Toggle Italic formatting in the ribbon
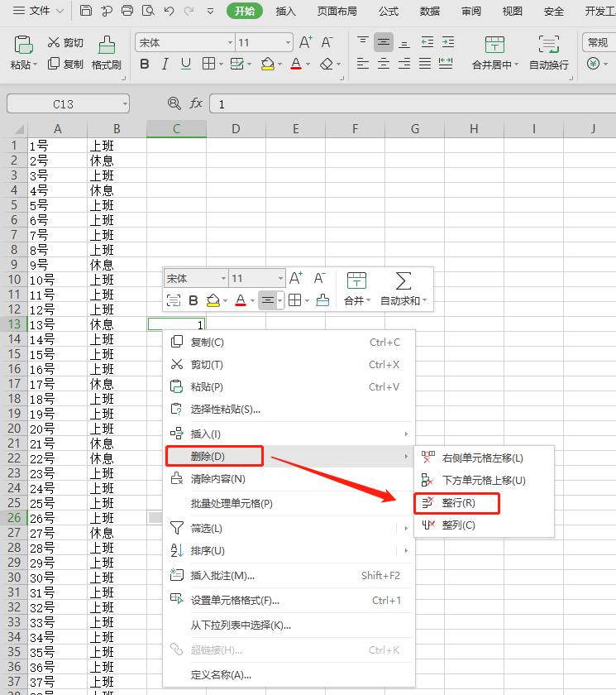Viewport: 616px width, 695px height. tap(165, 64)
